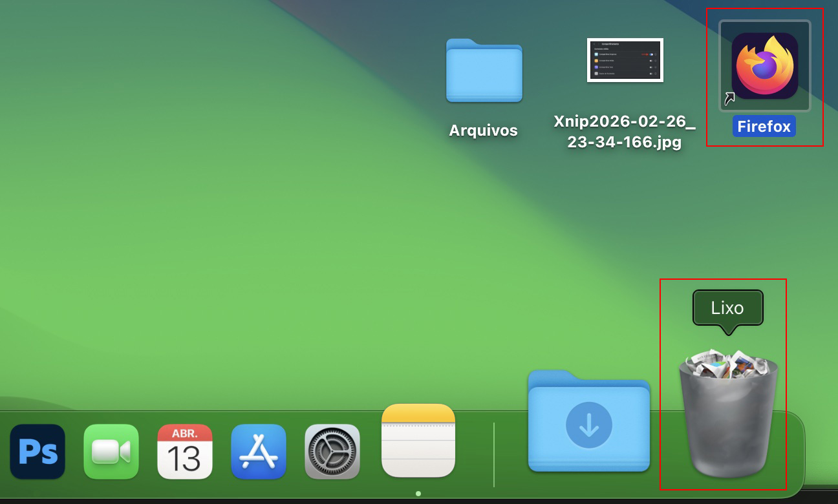Screen dimensions: 838x504
Task: Open the Calendar app showing ABR. 13
Action: (x=185, y=452)
